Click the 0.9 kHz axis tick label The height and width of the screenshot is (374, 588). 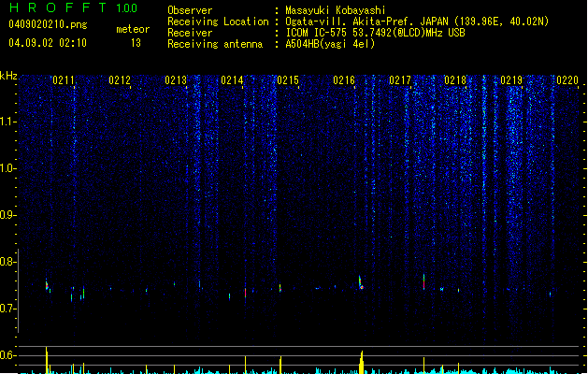click(7, 215)
